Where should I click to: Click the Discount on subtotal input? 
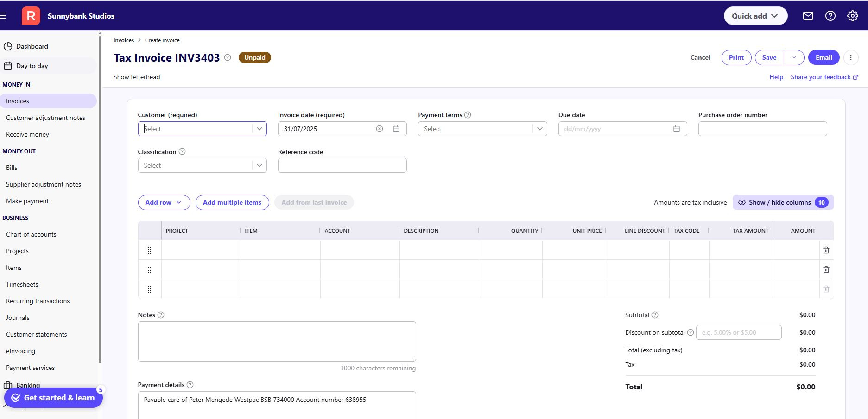[x=739, y=332]
